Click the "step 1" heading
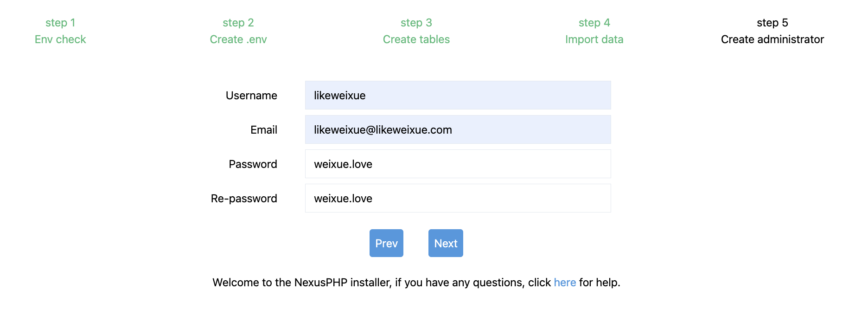Viewport: 868px width, 335px height. coord(60,23)
